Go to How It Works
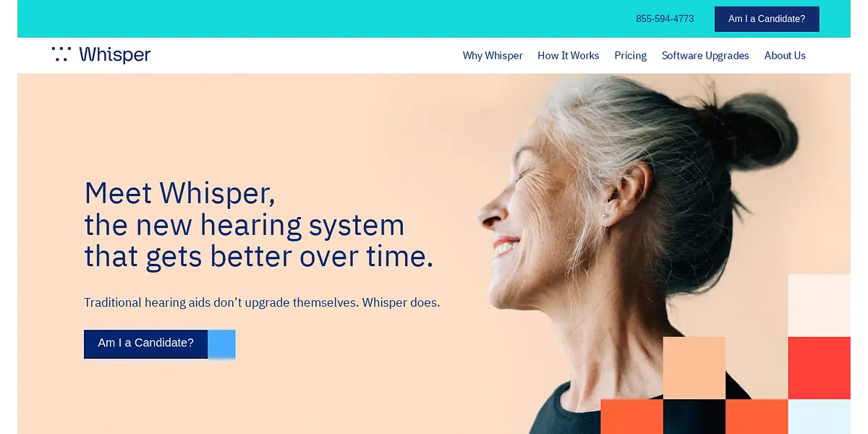Image resolution: width=868 pixels, height=434 pixels. (569, 56)
